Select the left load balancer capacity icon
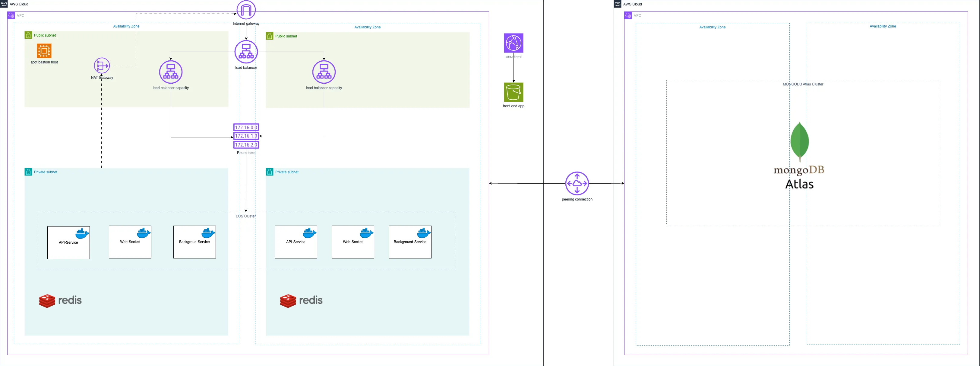The height and width of the screenshot is (366, 980). 170,72
